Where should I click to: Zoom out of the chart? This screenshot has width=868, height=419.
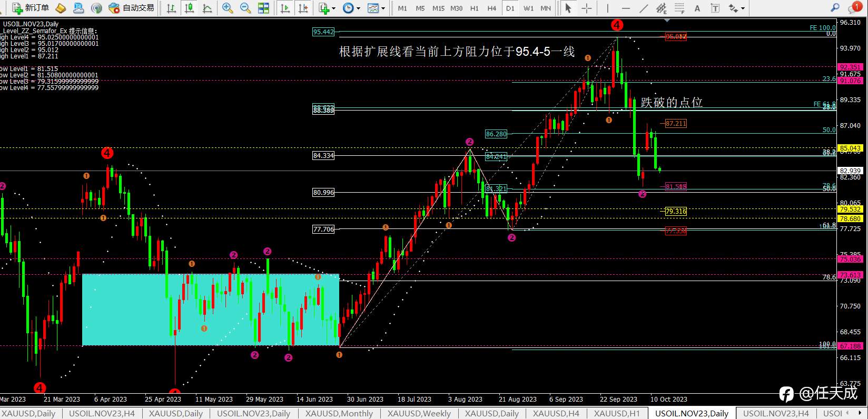[x=245, y=8]
